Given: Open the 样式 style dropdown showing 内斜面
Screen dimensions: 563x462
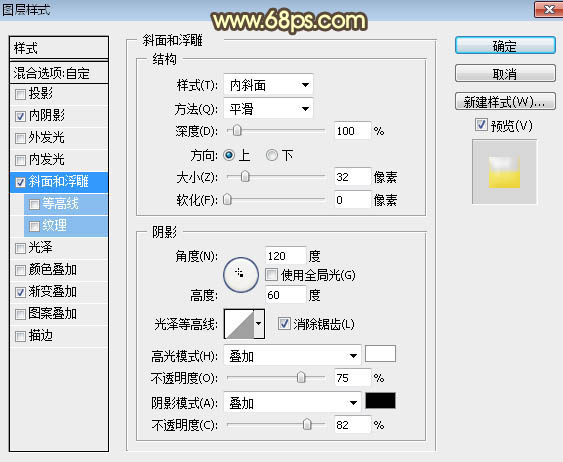Looking at the screenshot, I should (268, 85).
